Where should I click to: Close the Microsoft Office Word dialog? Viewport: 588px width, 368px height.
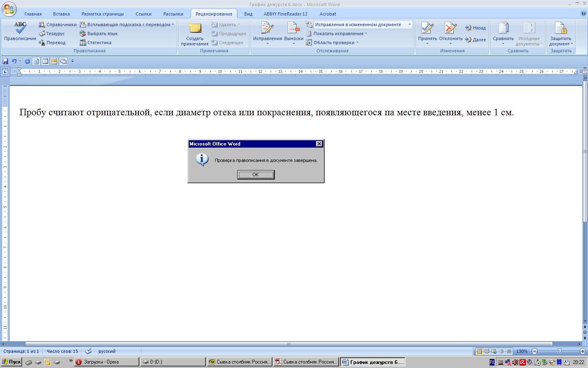click(319, 144)
